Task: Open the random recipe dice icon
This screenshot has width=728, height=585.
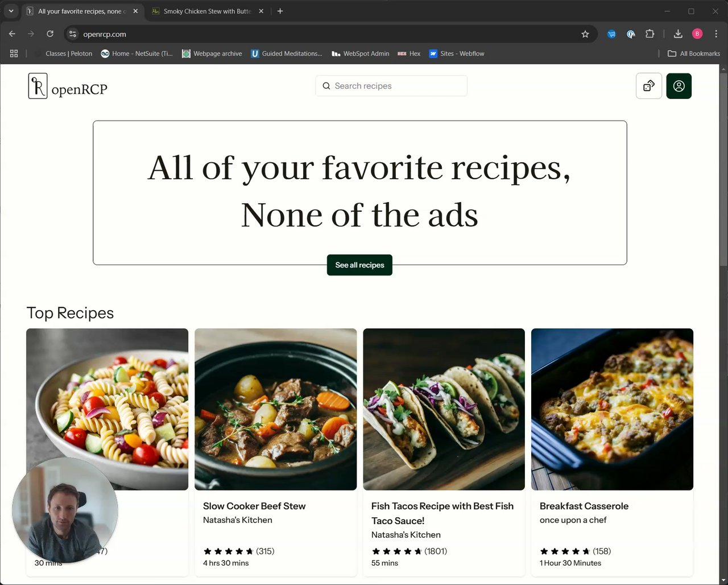Action: click(x=649, y=86)
